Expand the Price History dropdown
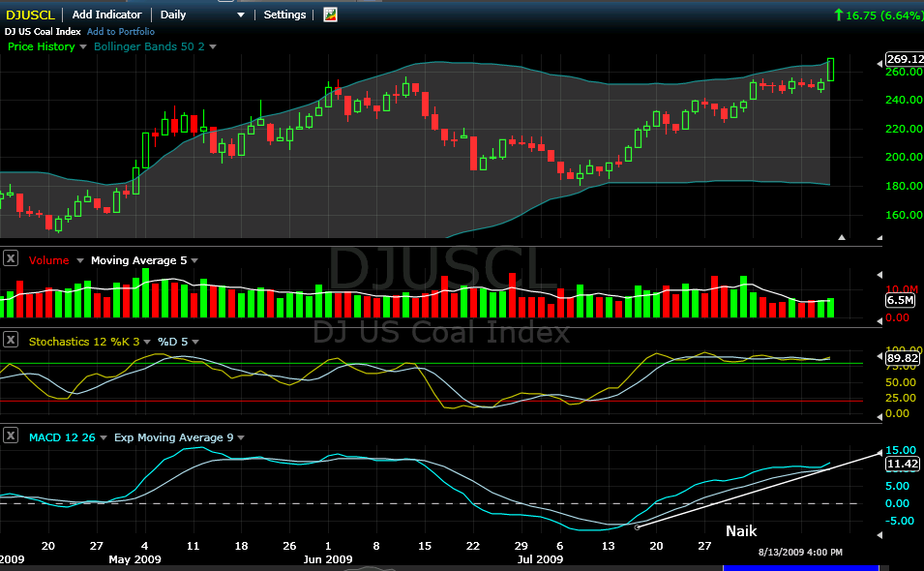The height and width of the screenshot is (571, 924). [x=82, y=46]
